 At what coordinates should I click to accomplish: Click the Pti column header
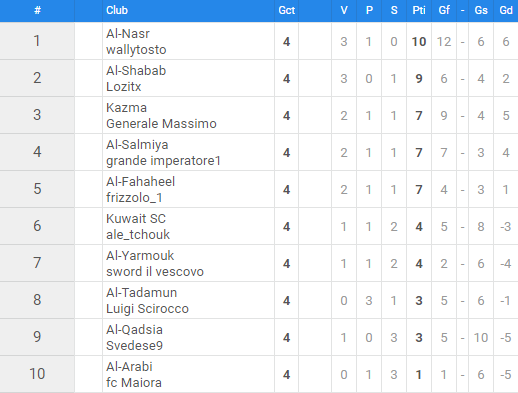[419, 10]
